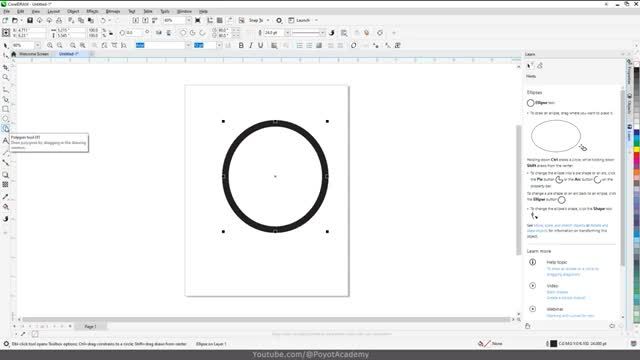Image resolution: width=640 pixels, height=360 pixels.
Task: Open the Object menu
Action: pos(73,11)
